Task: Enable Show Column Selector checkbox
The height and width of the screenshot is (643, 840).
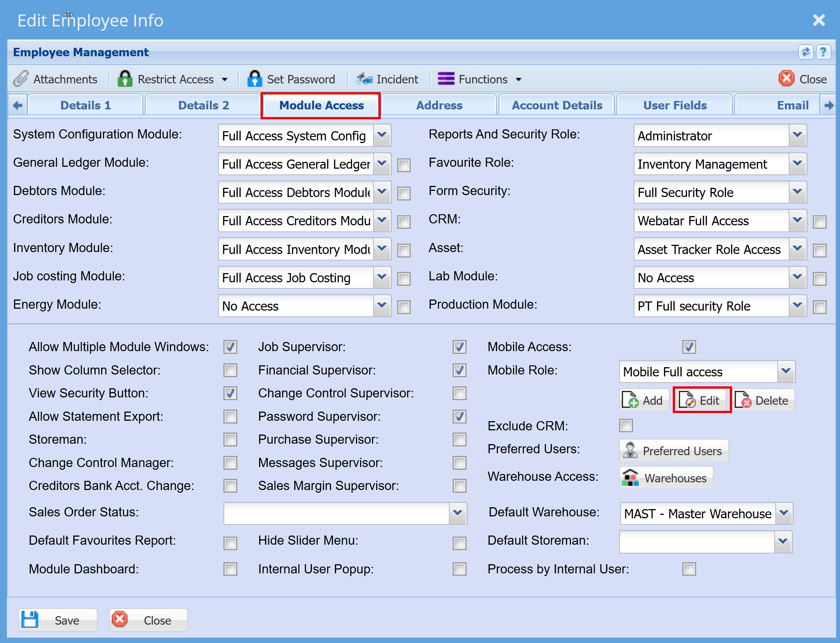Action: pos(230,370)
